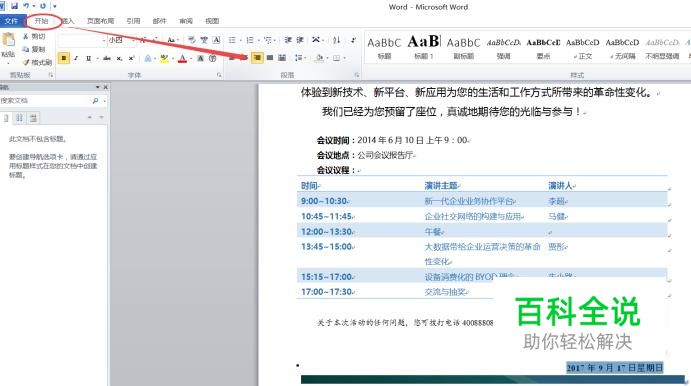The image size is (691, 386).
Task: Switch to the 邮件 (Mailings) tab
Action: pos(160,21)
